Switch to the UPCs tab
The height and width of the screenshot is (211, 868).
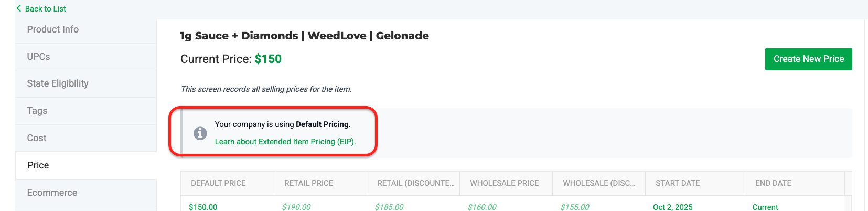tap(39, 57)
